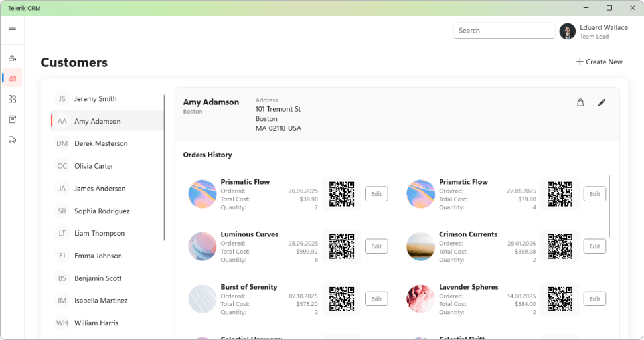Click the pencil edit icon for Amy Adamson

tap(602, 102)
